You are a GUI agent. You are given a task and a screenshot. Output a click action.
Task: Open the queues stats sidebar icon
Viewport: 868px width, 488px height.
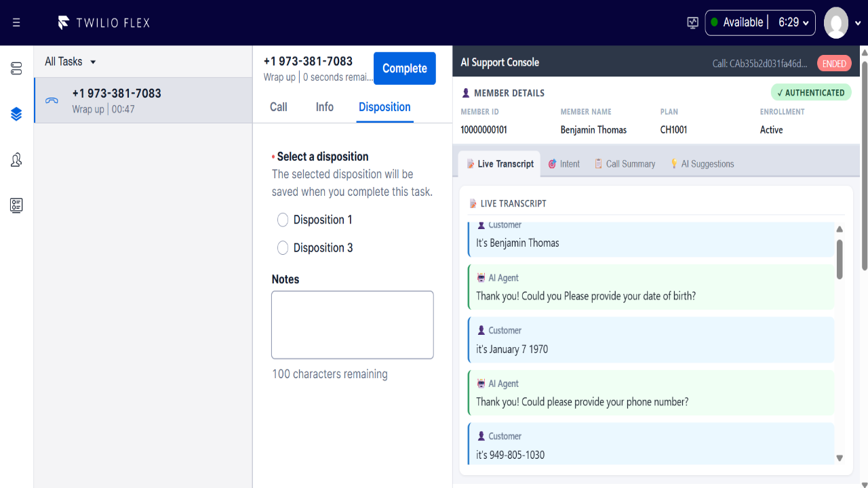16,68
